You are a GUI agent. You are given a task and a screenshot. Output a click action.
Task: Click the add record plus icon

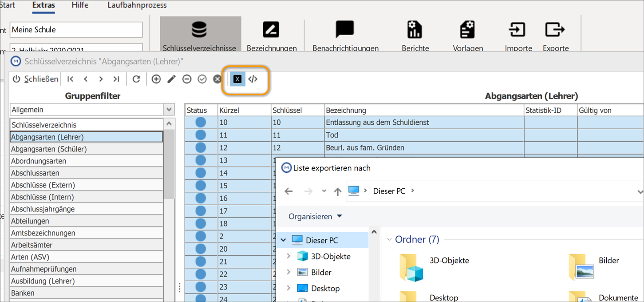[156, 79]
